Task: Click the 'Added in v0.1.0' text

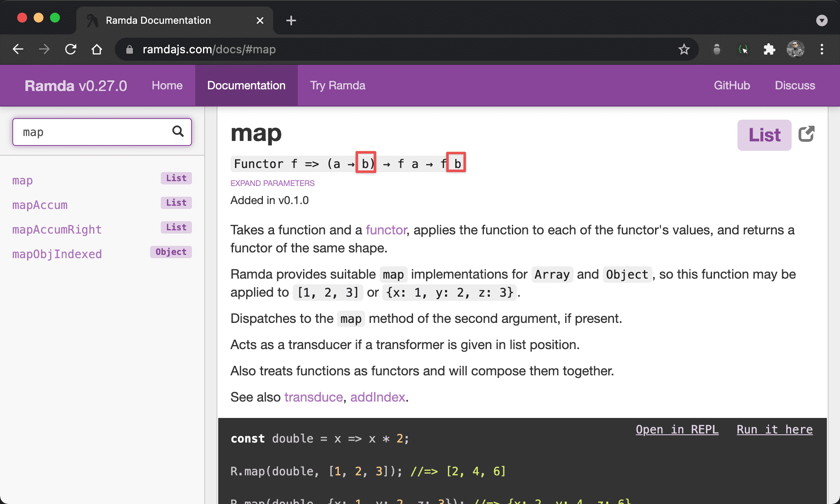Action: 269,200
